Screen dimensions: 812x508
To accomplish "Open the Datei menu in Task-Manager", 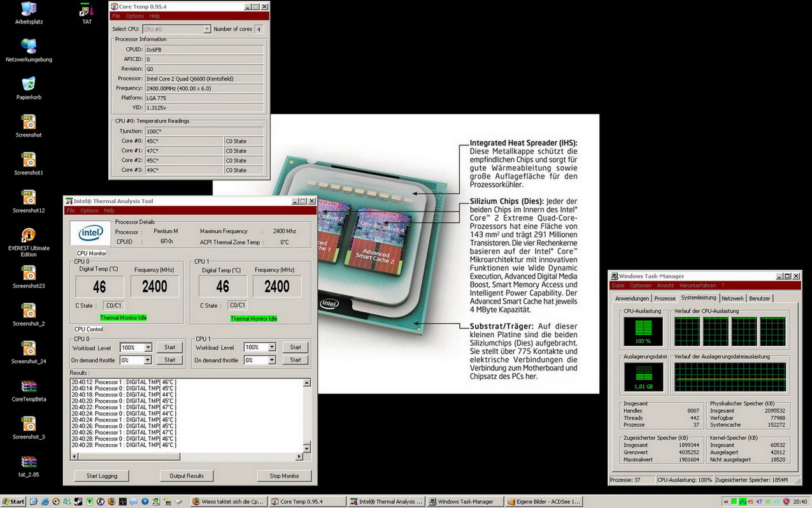I will (618, 286).
